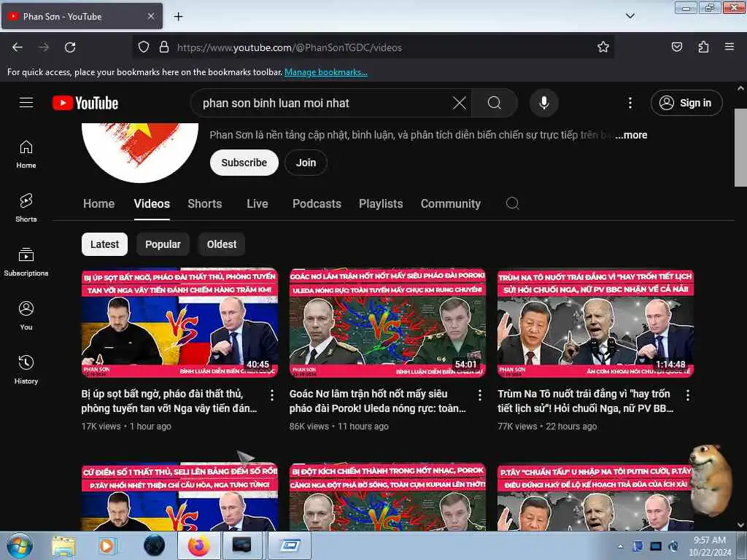Click the magnifier search button

pos(494,103)
